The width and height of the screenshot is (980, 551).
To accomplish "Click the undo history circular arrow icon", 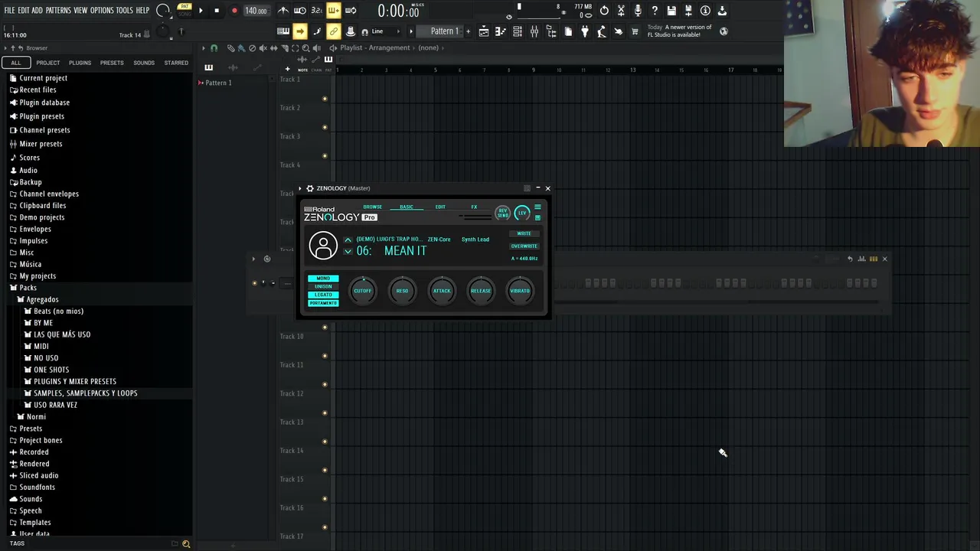I will pos(604,11).
